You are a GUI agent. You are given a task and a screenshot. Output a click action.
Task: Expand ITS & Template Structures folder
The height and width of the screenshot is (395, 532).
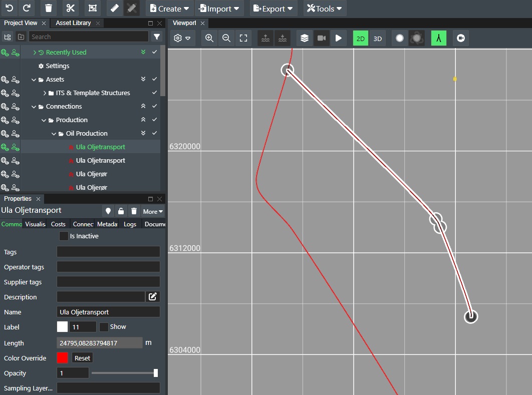[x=45, y=93]
